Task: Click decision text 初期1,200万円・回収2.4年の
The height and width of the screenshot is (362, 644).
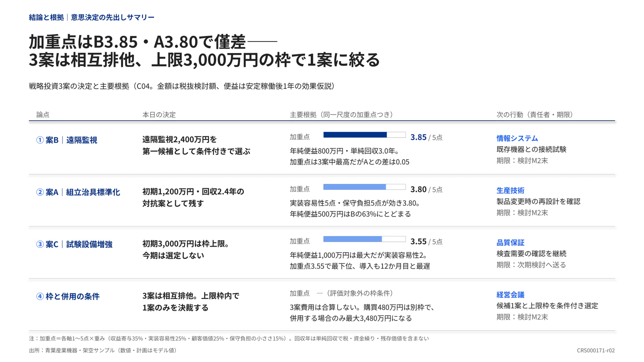Action: [193, 191]
